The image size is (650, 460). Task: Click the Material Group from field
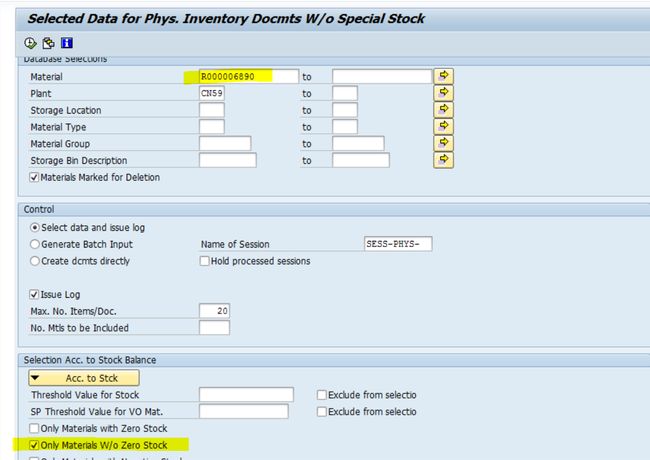point(225,144)
